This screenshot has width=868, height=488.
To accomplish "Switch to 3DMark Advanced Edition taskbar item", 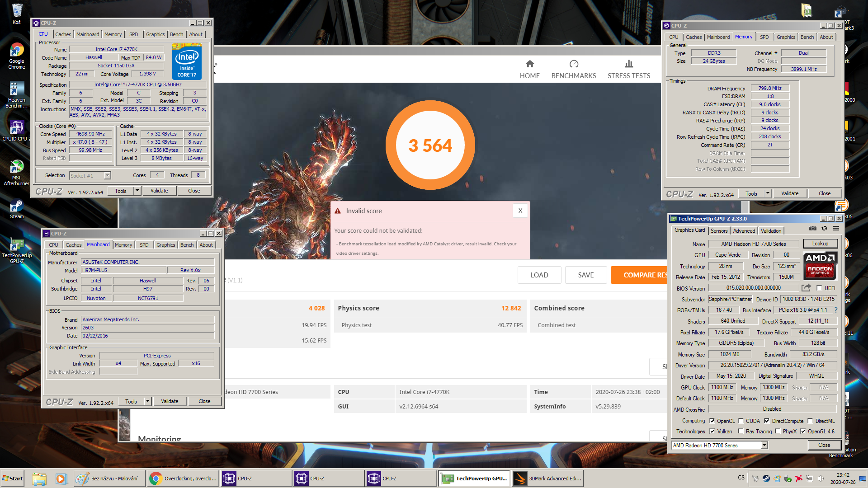I will pyautogui.click(x=547, y=479).
